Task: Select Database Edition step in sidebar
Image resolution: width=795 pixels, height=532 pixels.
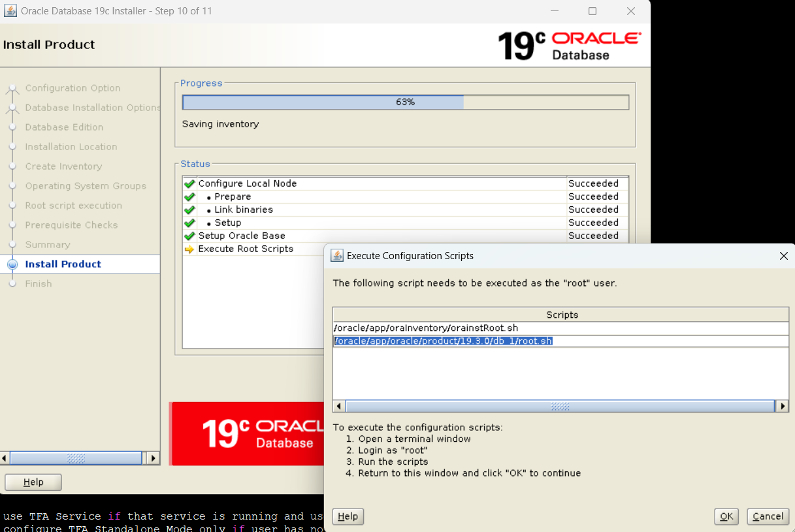Action: [x=64, y=127]
